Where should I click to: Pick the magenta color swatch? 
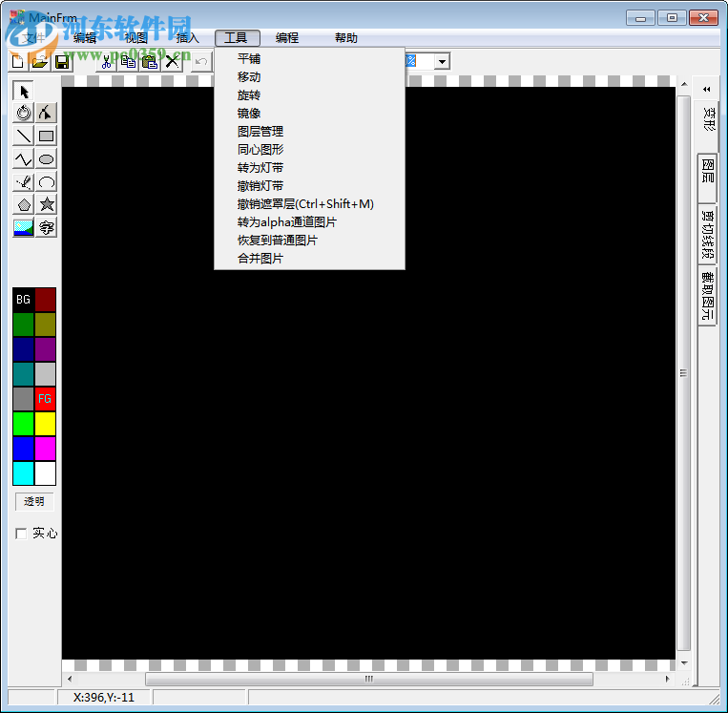coord(45,449)
